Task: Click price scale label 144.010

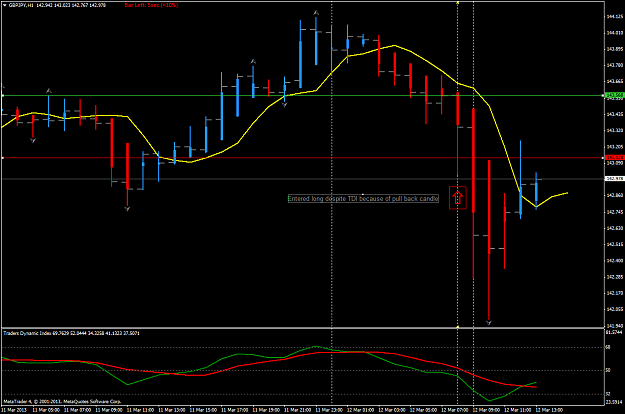Action: pos(615,33)
